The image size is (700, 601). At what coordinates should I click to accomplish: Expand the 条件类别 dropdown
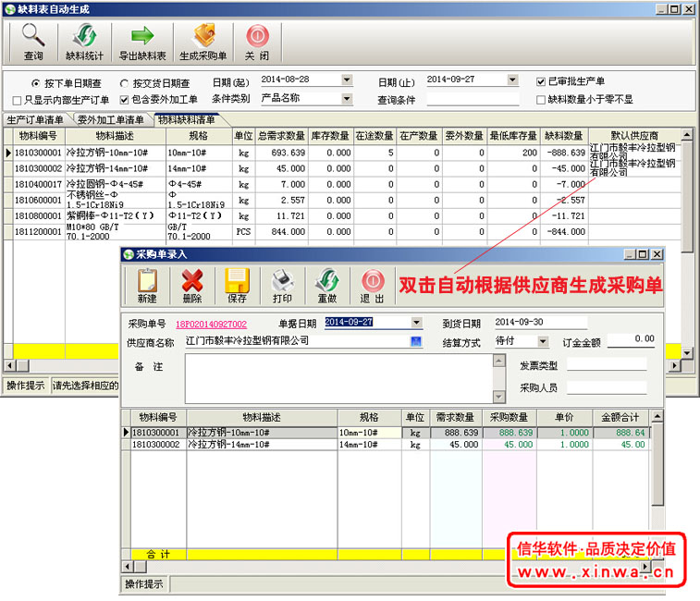point(347,98)
